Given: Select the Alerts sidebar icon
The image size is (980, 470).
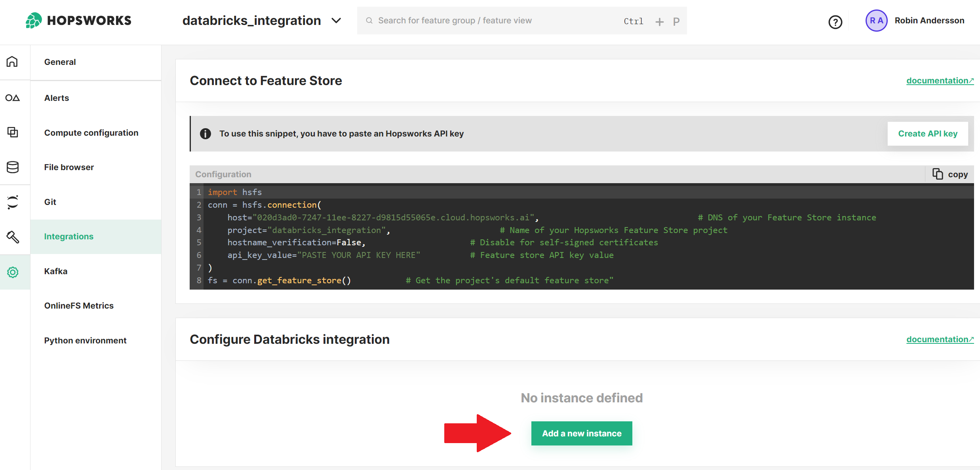Looking at the screenshot, I should point(13,97).
